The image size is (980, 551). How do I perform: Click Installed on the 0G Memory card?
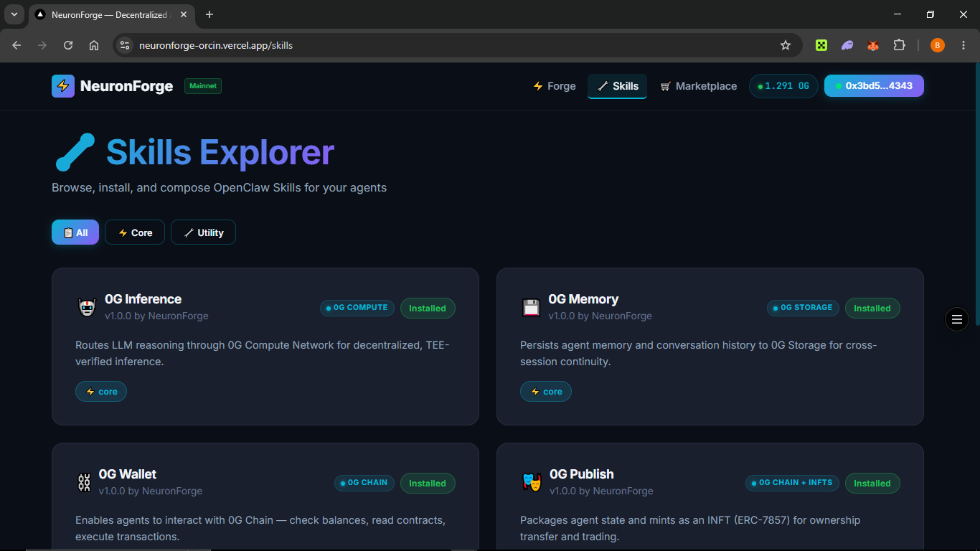(x=872, y=309)
